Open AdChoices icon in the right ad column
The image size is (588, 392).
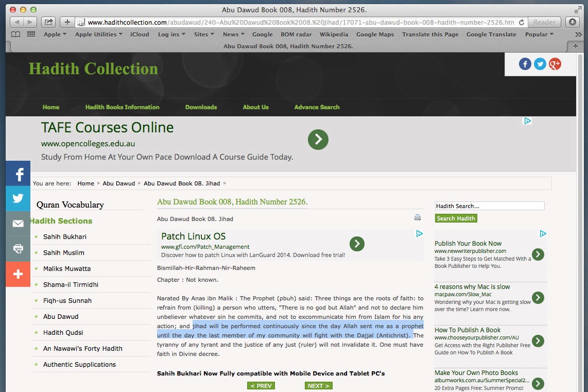pos(543,234)
